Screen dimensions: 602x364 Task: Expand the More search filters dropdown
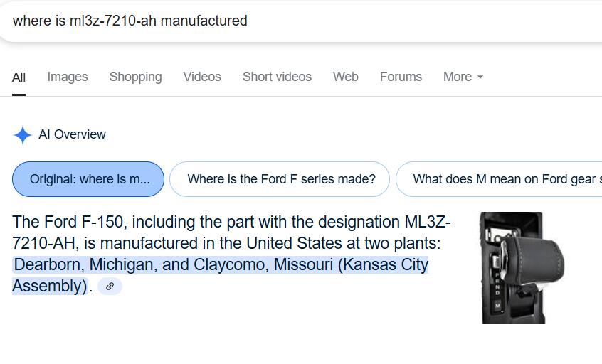click(x=463, y=77)
